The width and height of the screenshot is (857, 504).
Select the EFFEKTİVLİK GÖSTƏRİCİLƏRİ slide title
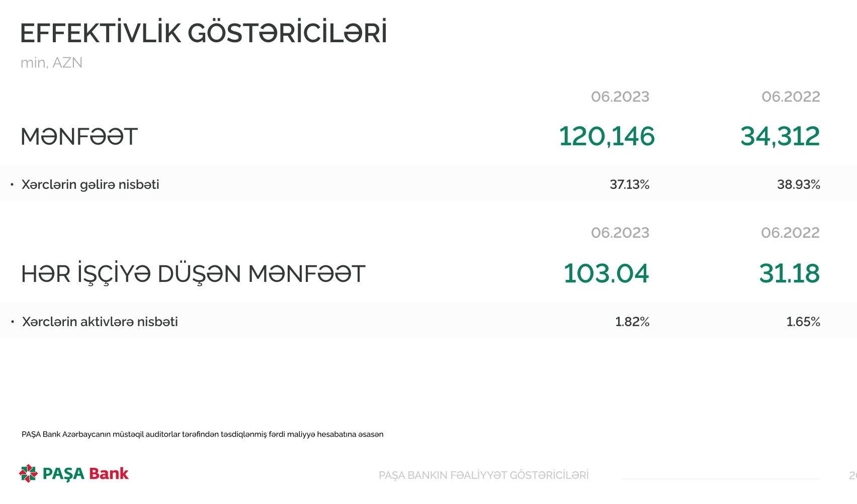tap(203, 33)
